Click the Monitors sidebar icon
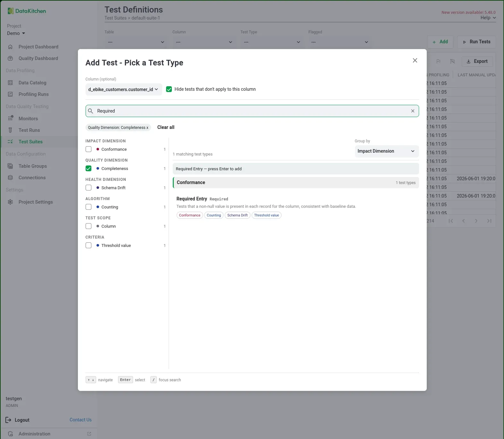This screenshot has height=439, width=504. tap(10, 119)
